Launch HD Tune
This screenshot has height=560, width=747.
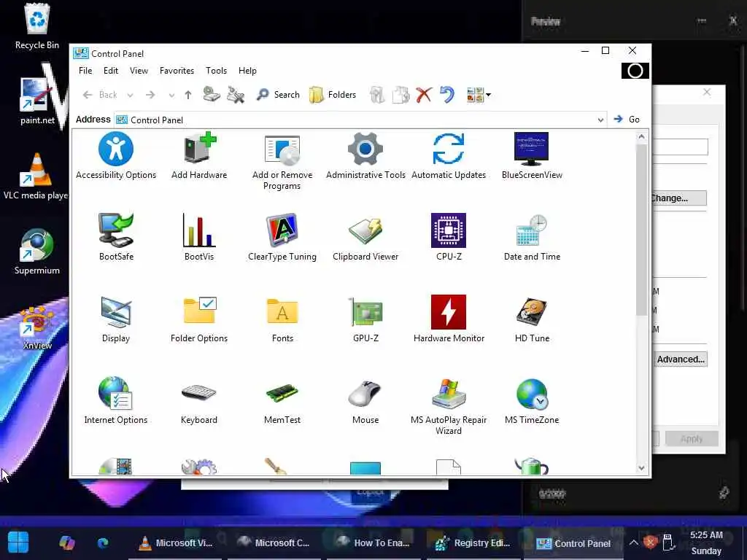(532, 319)
